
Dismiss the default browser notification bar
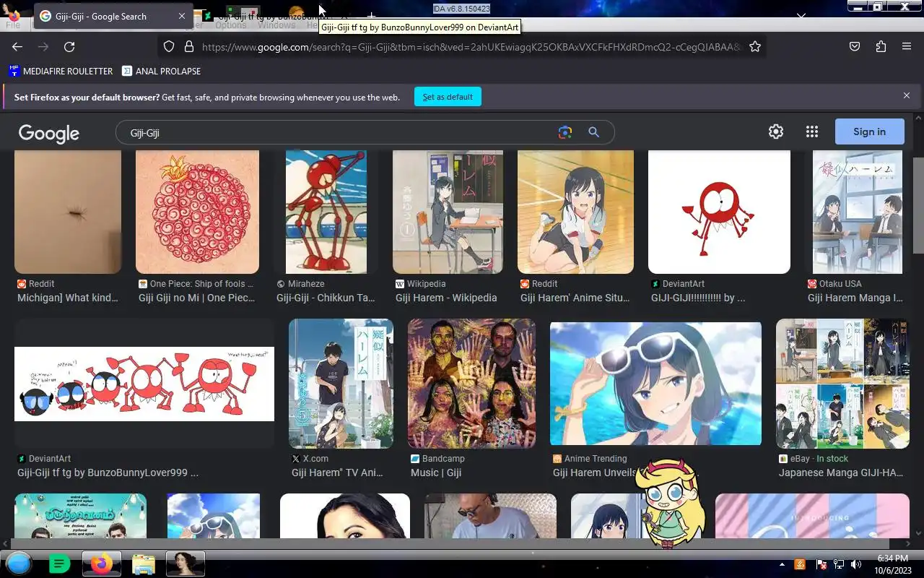click(x=907, y=95)
